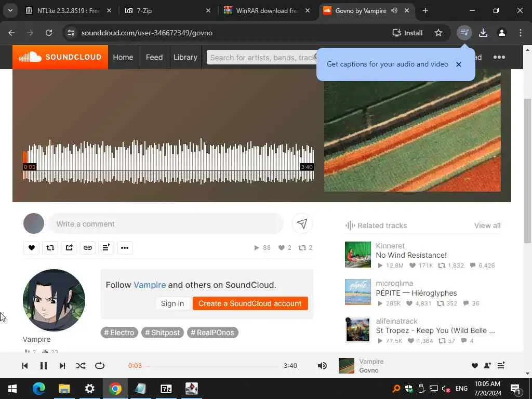Image resolution: width=532 pixels, height=399 pixels.
Task: Add track to Next up queue
Action: 106,248
